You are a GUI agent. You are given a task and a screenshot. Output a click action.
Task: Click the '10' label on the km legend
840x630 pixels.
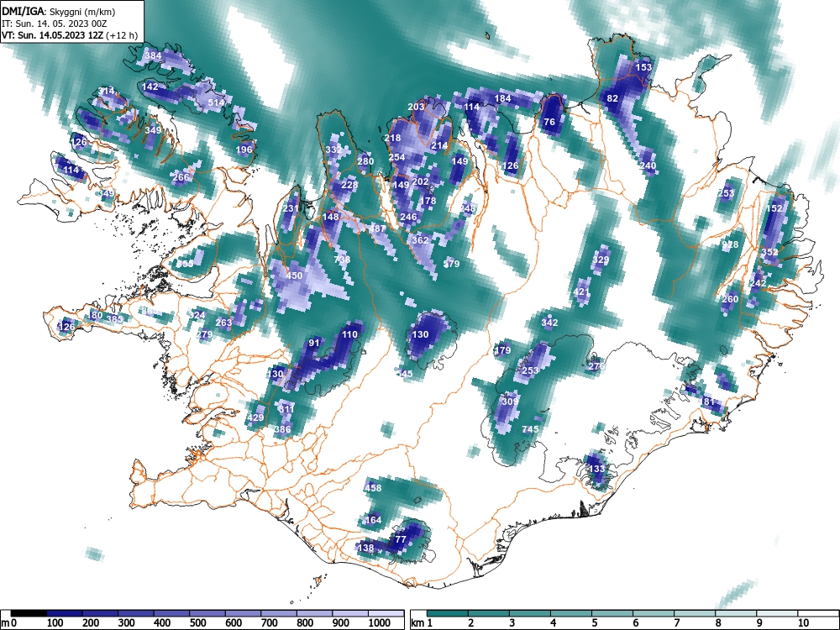(803, 623)
